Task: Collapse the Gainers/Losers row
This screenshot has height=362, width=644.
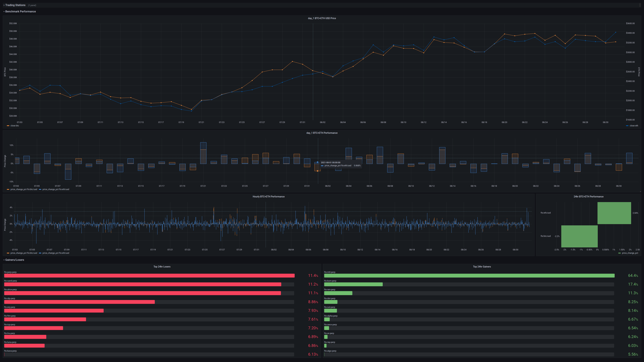Action: click(x=4, y=260)
